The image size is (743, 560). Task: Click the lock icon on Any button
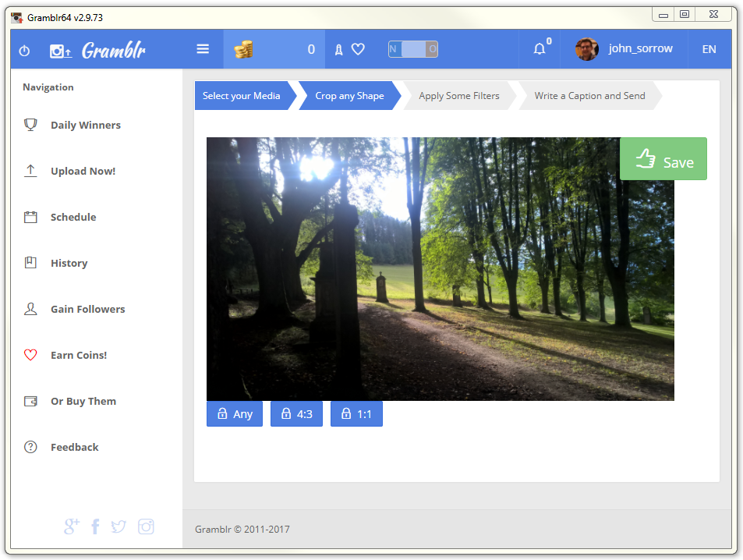(222, 413)
